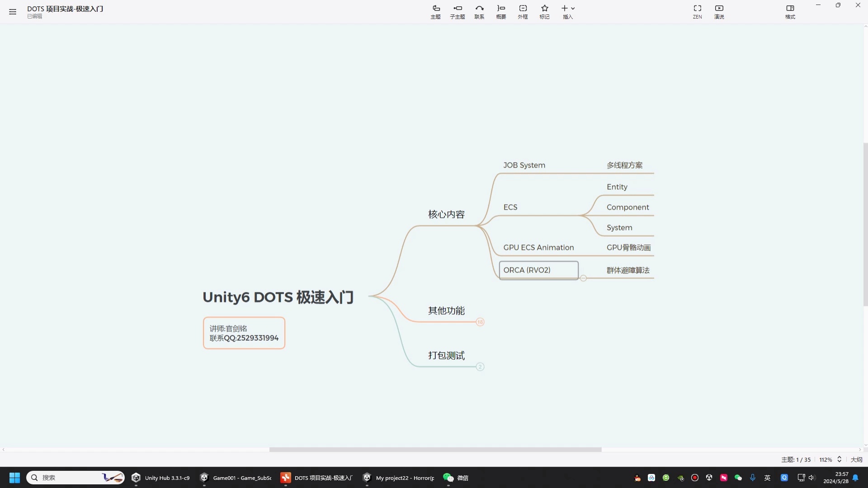Open the 插入 insert dropdown arrow
Viewport: 868px width, 488px height.
[572, 8]
